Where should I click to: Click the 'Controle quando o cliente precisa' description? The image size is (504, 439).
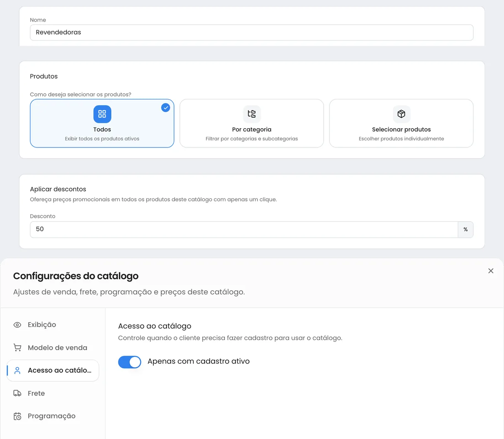[230, 338]
